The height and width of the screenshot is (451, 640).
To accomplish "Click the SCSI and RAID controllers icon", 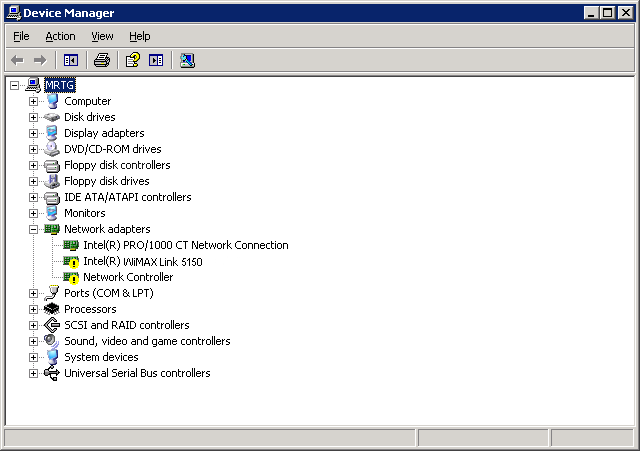I will pos(52,325).
